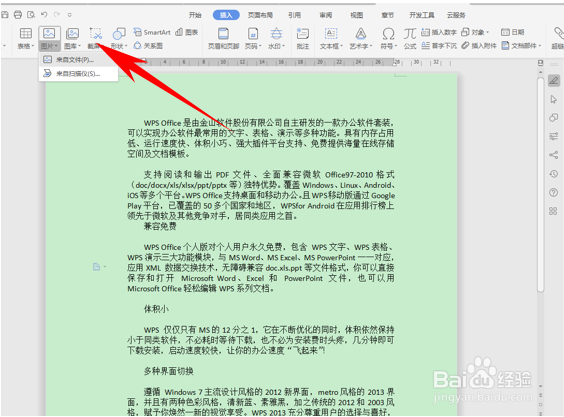Open the 引用 tab
This screenshot has width=564, height=417.
click(x=294, y=15)
